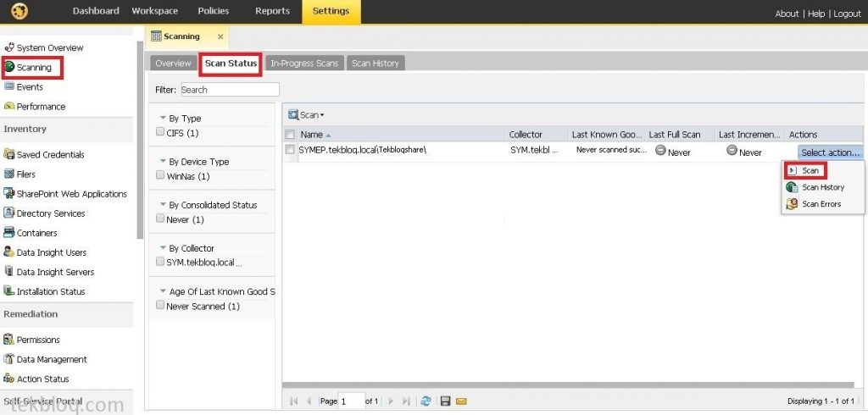Viewport: 868px width, 415px height.
Task: Collapse the By Type filter group
Action: pos(163,118)
